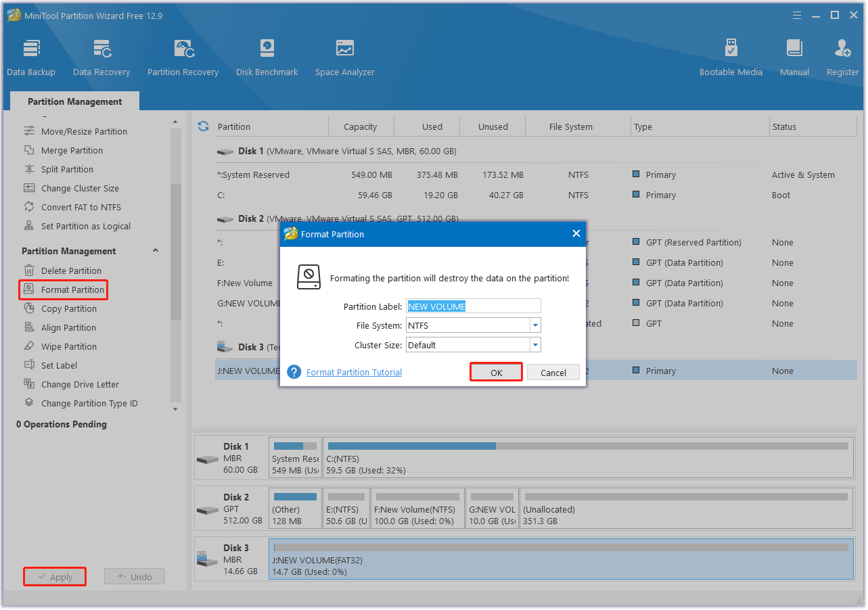This screenshot has height=610, width=868.
Task: Click Disk 2 GPT 512.00 GB label
Action: pos(231,509)
